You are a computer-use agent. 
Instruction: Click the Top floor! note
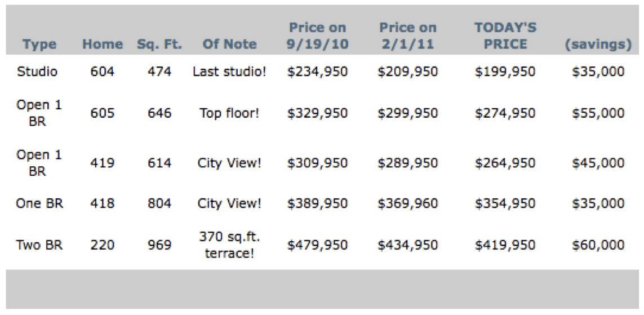229,113
